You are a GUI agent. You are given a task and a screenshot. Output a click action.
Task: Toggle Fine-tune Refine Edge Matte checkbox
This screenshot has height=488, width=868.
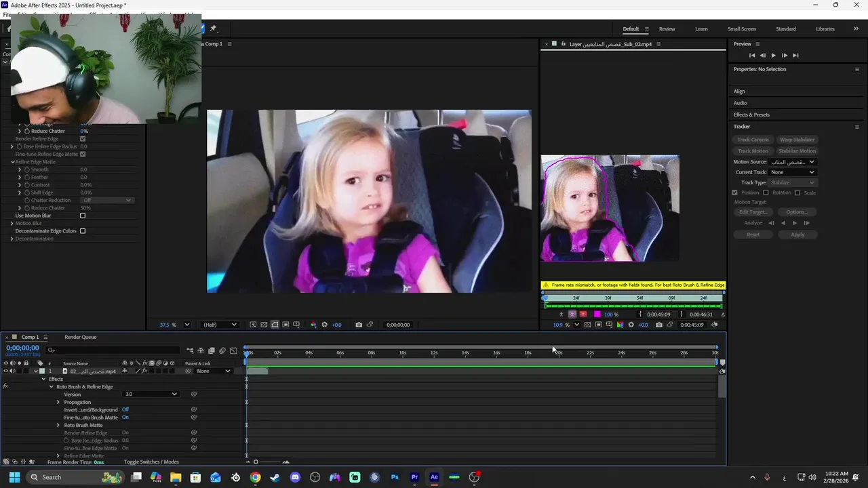(x=83, y=154)
